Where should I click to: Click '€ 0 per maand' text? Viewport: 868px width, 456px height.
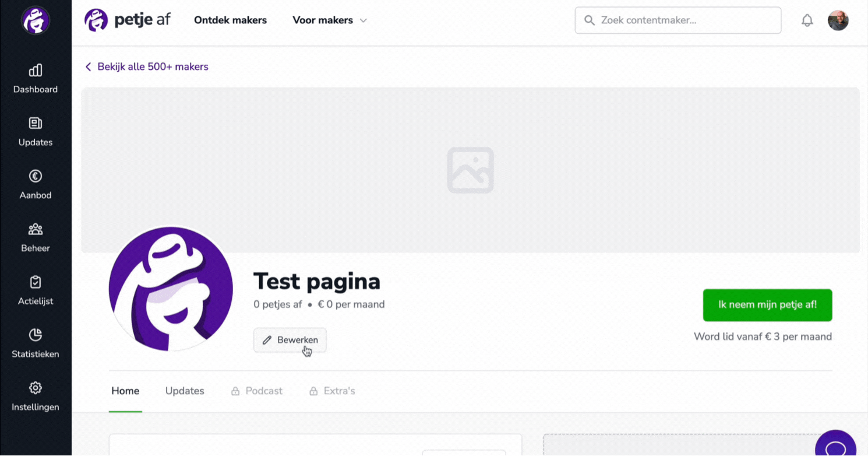[x=351, y=304]
